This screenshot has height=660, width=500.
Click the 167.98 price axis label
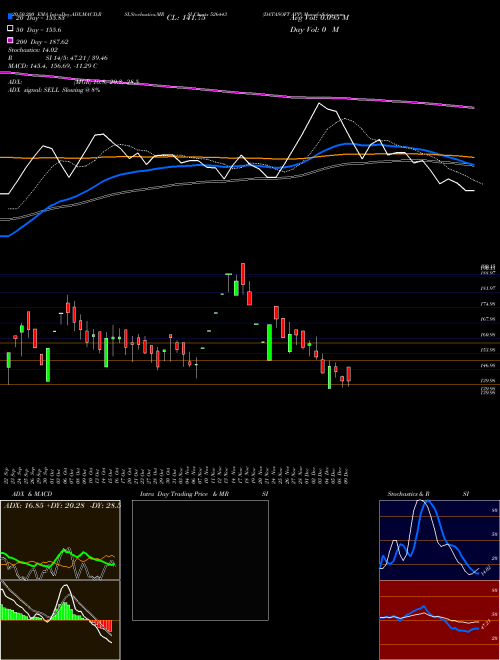click(489, 319)
